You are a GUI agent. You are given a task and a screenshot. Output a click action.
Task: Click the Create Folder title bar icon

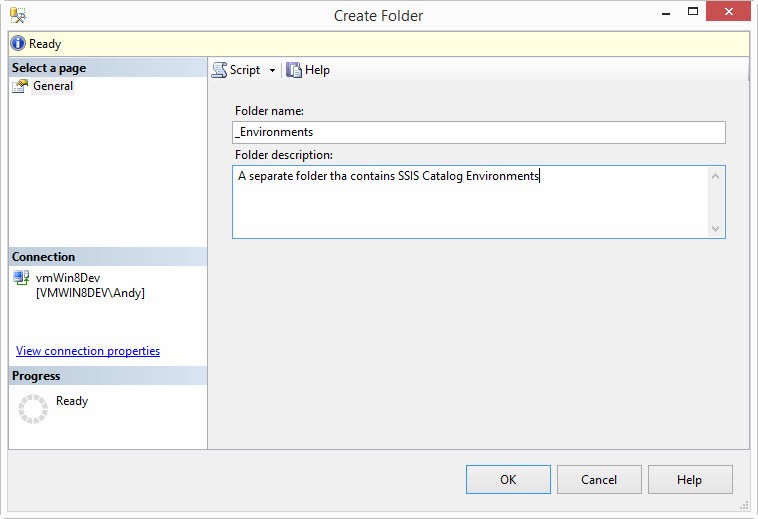(18, 15)
